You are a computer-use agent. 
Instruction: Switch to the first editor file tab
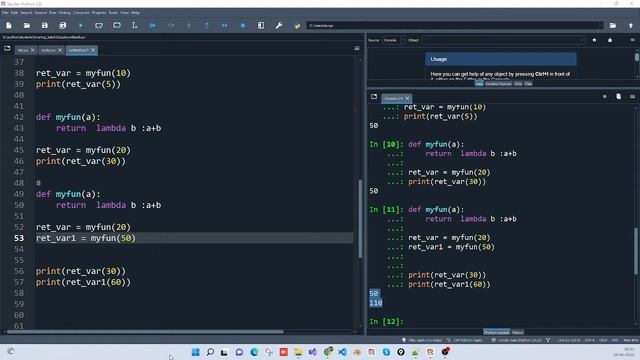tap(23, 50)
